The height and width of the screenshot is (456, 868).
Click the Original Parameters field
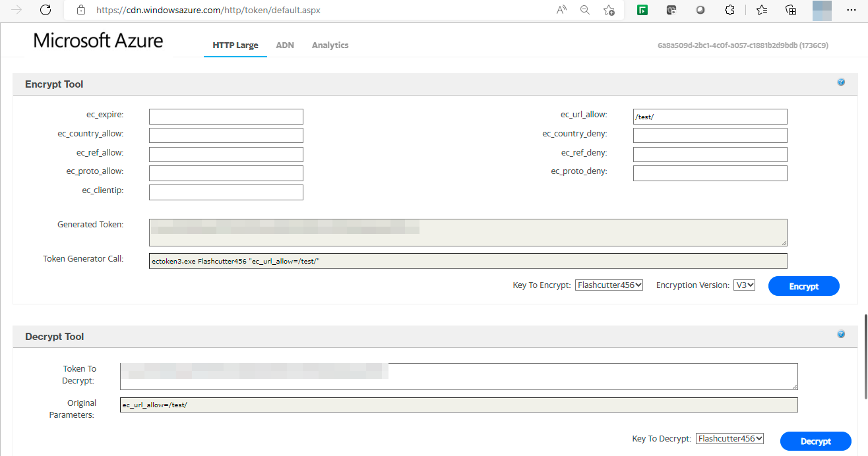pyautogui.click(x=459, y=405)
